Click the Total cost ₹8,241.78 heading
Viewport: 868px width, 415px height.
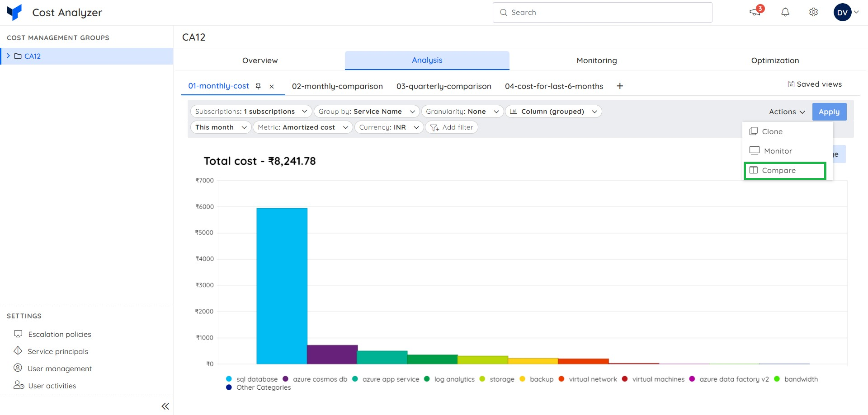tap(259, 161)
